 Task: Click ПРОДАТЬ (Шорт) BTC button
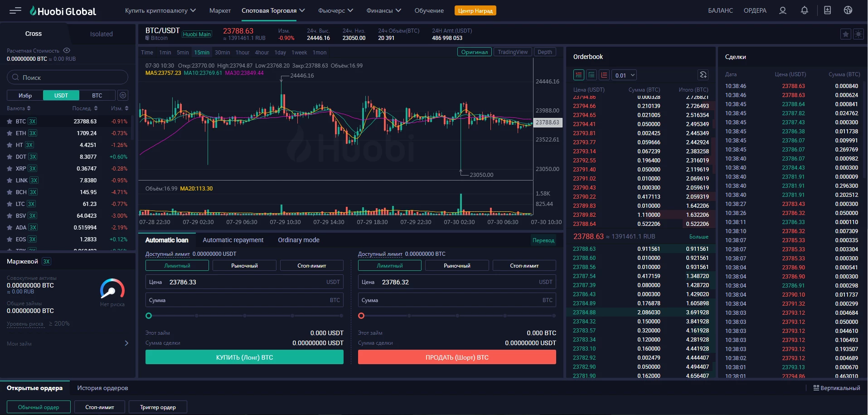click(457, 357)
